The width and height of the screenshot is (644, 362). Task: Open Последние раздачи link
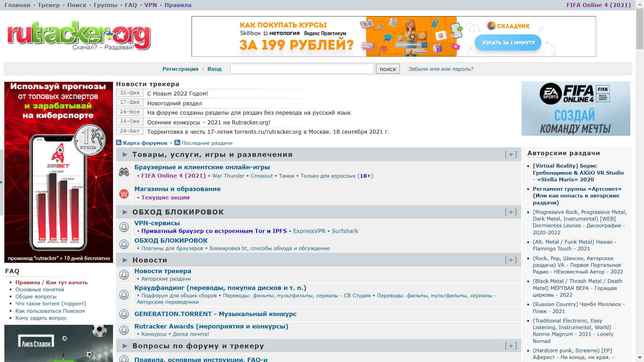(x=207, y=143)
